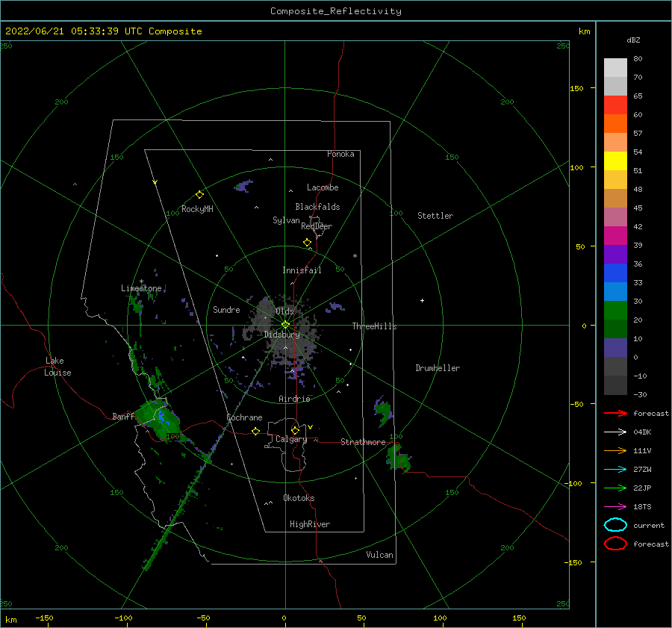Select the cyan 27ZW arrow icon
672x628 pixels.
coord(615,470)
